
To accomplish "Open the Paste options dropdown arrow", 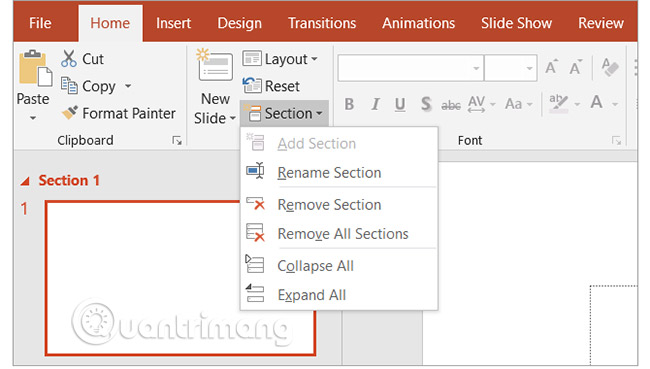I will 33,118.
